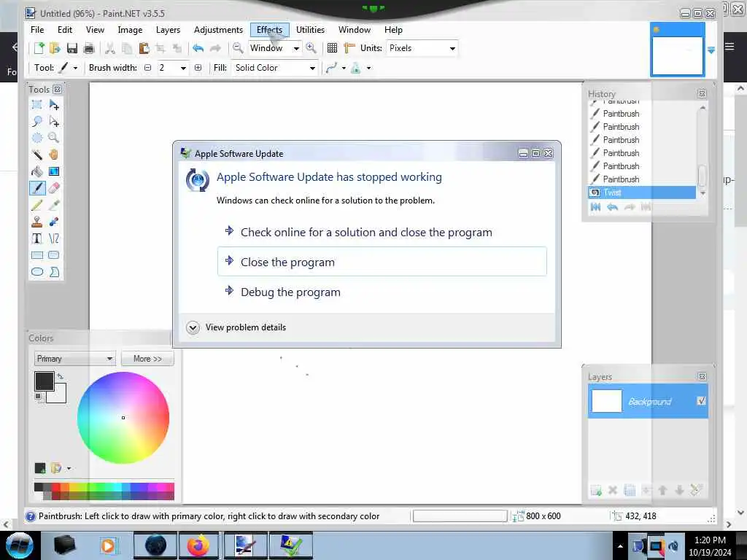This screenshot has height=560, width=747.
Task: Select the Magic Wand tool
Action: tap(36, 155)
